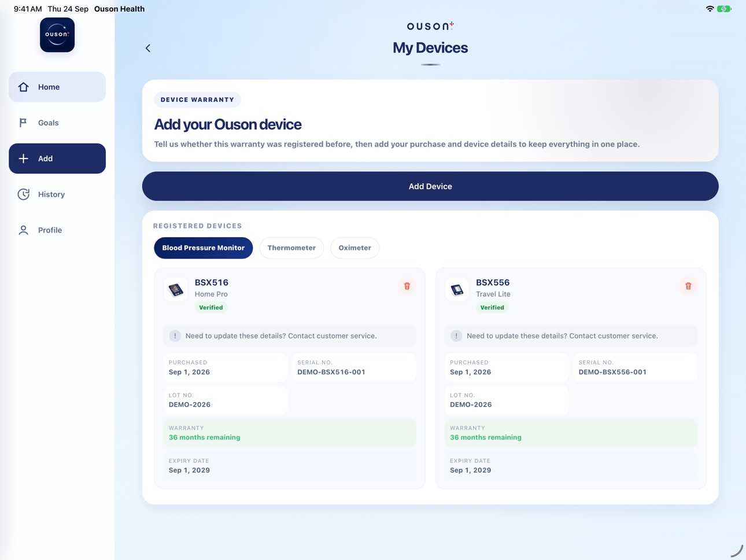The height and width of the screenshot is (560, 746).
Task: Switch to the Thermometer tab
Action: point(291,248)
